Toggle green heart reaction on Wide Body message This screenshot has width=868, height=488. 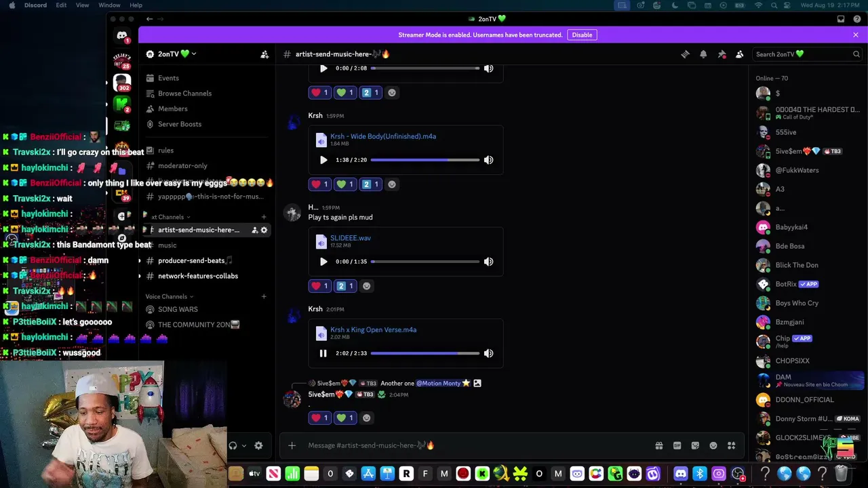coord(344,184)
